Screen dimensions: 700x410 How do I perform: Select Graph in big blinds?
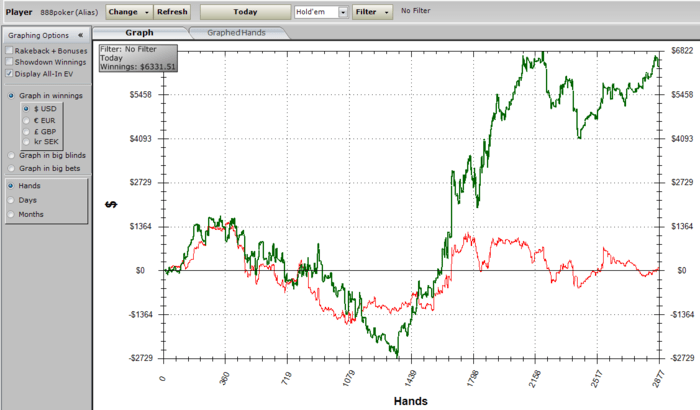coord(12,155)
